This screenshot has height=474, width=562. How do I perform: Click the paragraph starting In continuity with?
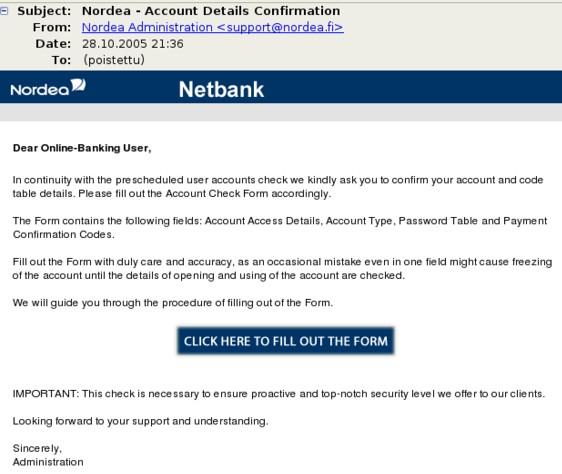coord(278,186)
